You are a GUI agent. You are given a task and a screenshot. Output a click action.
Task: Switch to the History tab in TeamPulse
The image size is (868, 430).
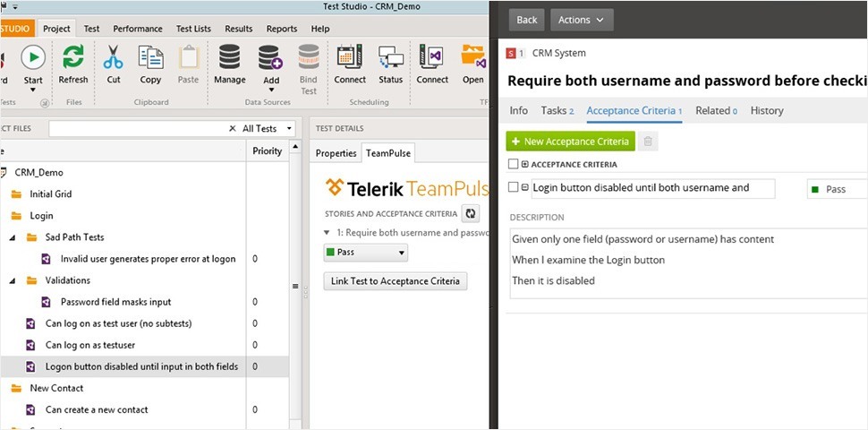(x=767, y=111)
